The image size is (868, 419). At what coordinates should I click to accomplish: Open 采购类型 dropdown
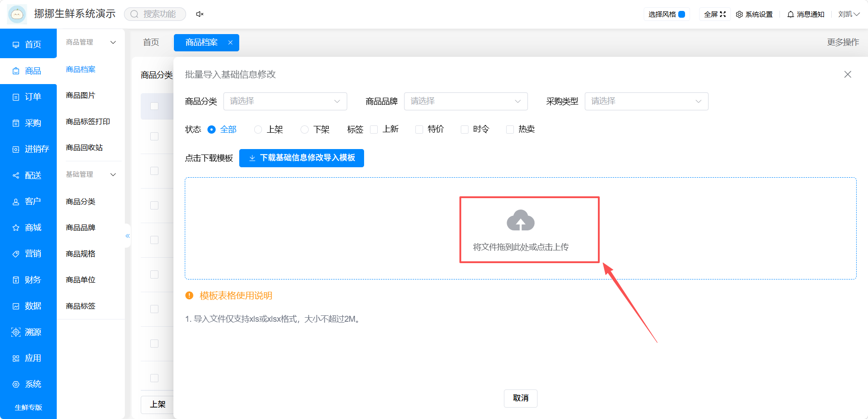click(646, 101)
